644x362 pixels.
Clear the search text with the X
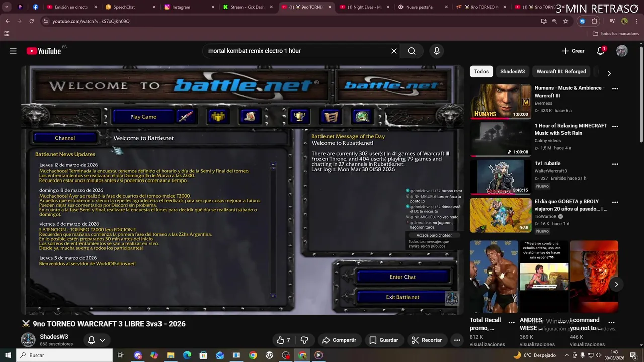(x=394, y=51)
